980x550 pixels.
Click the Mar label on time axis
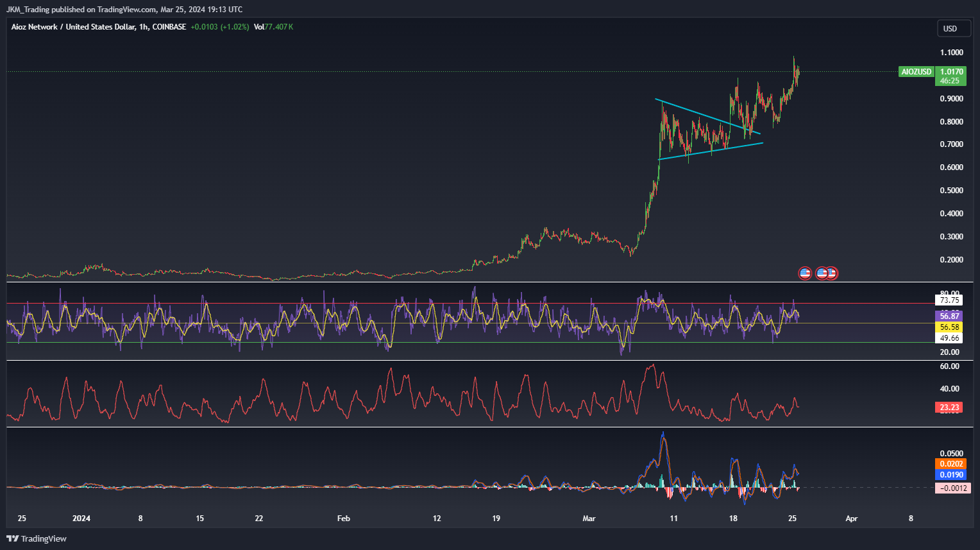point(589,519)
